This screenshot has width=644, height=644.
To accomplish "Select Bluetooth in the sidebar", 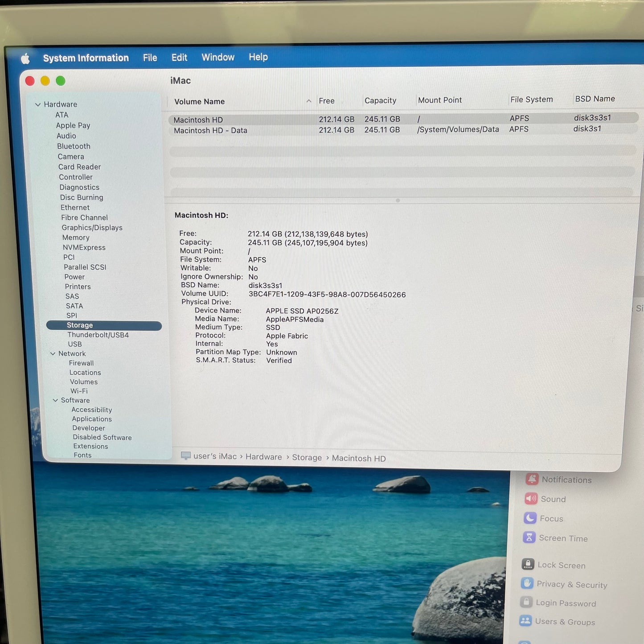I will pyautogui.click(x=74, y=146).
